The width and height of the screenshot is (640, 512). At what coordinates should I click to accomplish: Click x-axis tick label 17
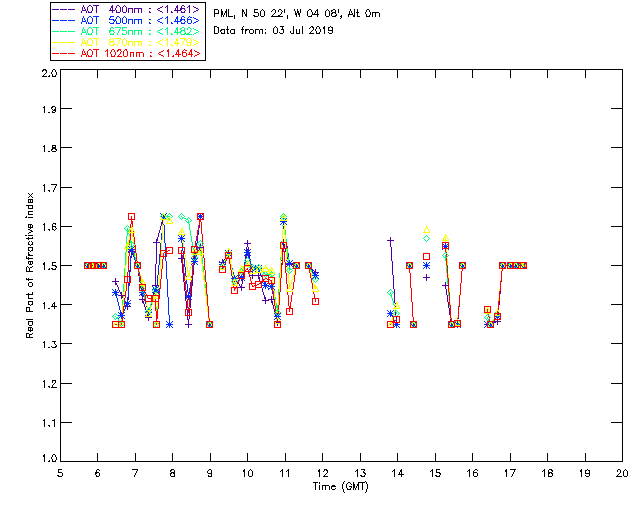[x=510, y=473]
